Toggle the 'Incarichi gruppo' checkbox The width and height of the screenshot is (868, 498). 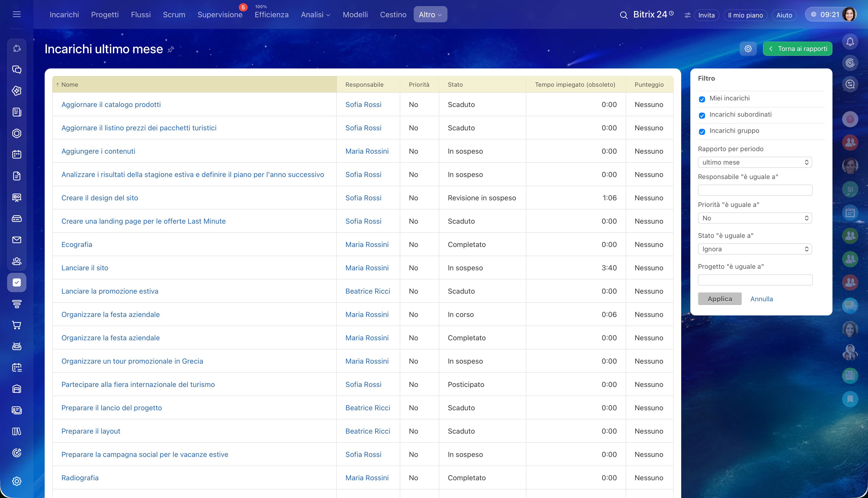click(x=702, y=132)
